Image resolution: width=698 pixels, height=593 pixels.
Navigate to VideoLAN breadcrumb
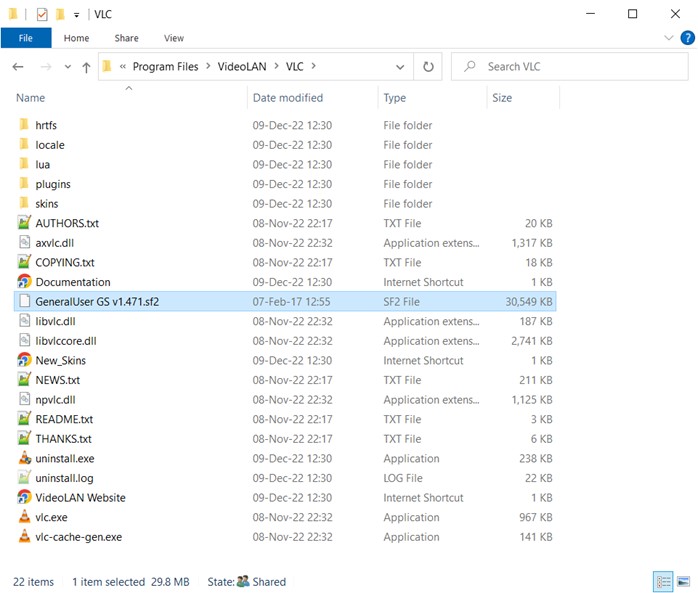242,66
